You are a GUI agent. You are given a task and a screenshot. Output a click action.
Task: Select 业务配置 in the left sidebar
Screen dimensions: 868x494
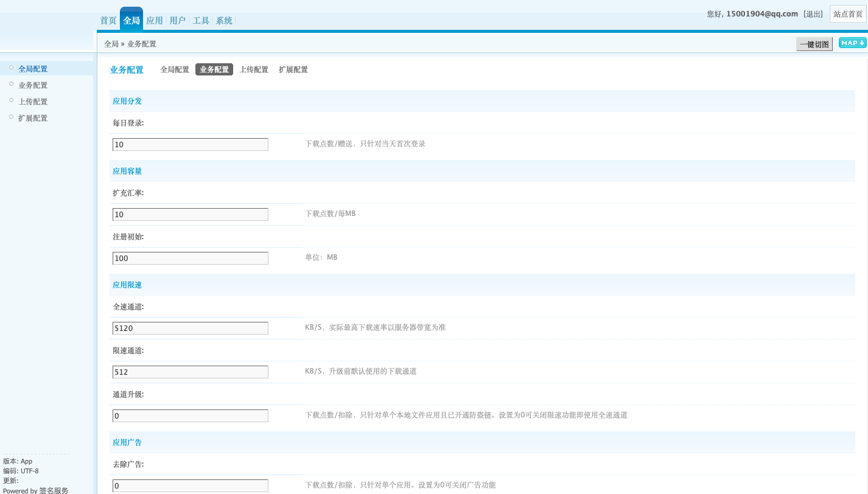(x=33, y=85)
